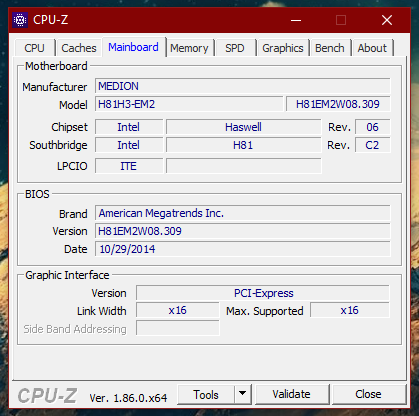Click the Tools button
The image size is (419, 416).
(206, 394)
